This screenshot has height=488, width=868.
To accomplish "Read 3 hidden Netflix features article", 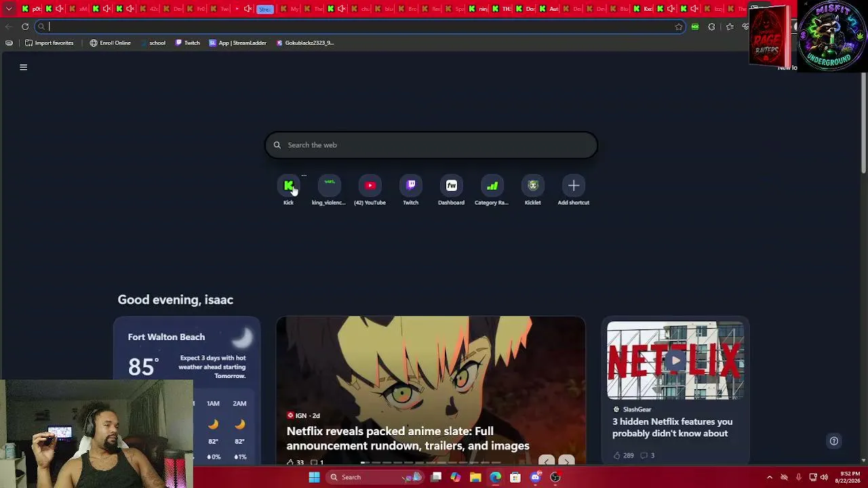I will pyautogui.click(x=672, y=428).
